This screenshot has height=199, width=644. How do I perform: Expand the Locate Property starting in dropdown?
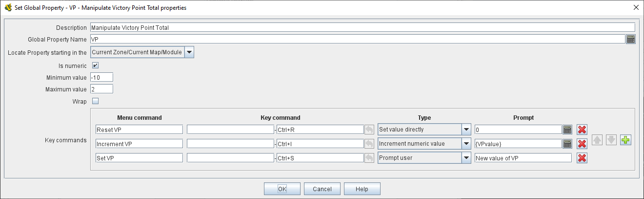(189, 52)
